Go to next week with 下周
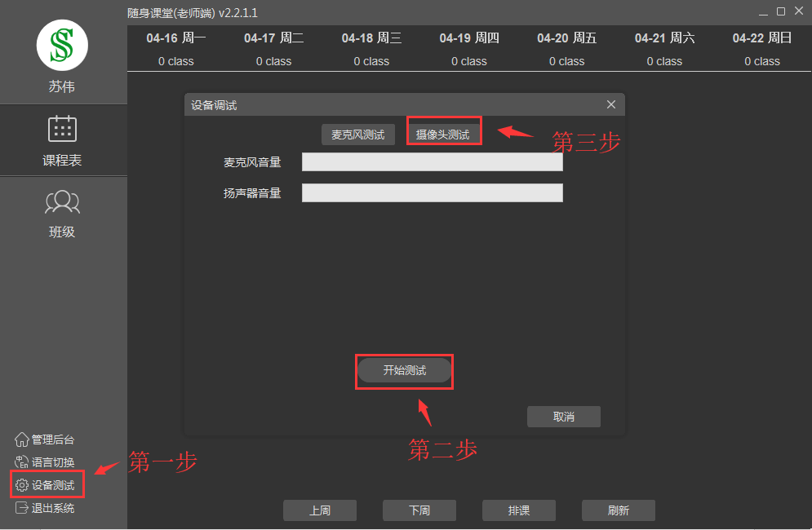812x530 pixels. (x=419, y=510)
